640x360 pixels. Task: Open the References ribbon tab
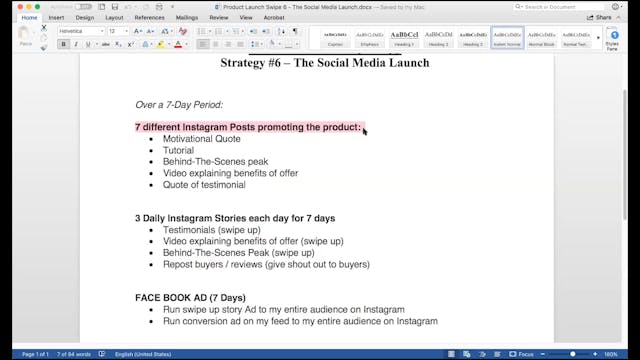pos(149,18)
